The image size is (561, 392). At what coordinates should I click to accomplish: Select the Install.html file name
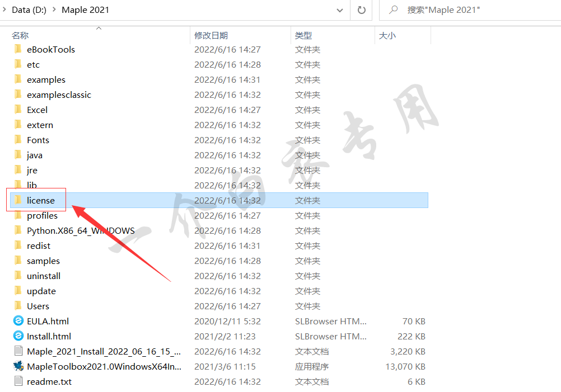click(x=49, y=336)
